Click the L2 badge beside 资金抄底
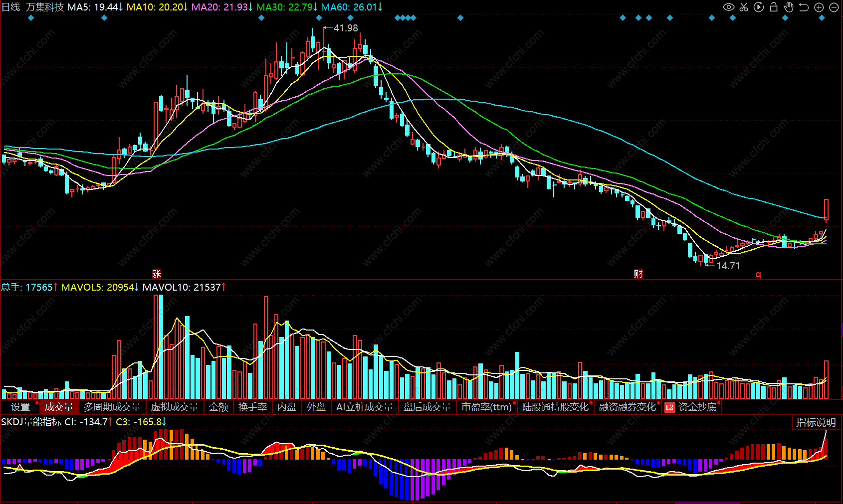The height and width of the screenshot is (504, 843). pos(669,407)
